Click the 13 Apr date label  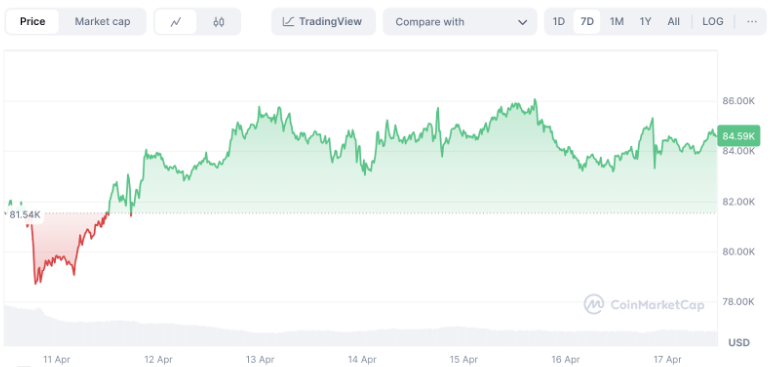[x=260, y=359]
